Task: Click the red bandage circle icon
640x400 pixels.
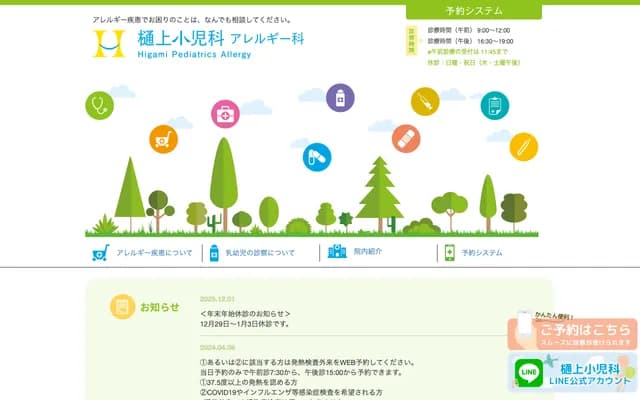Action: point(406,138)
